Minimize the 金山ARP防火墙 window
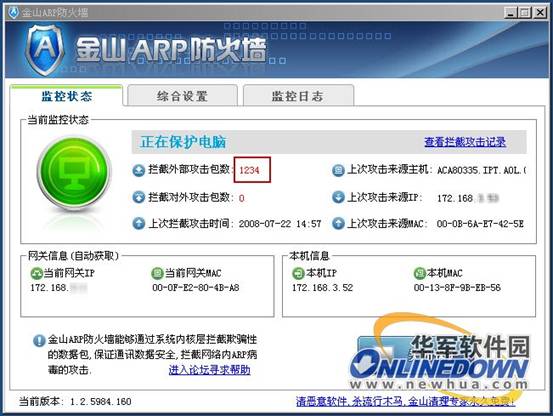 510,13
